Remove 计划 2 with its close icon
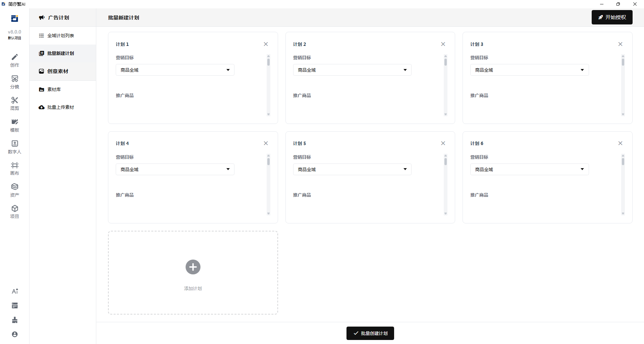Viewport: 644px width, 344px height. coord(443,44)
